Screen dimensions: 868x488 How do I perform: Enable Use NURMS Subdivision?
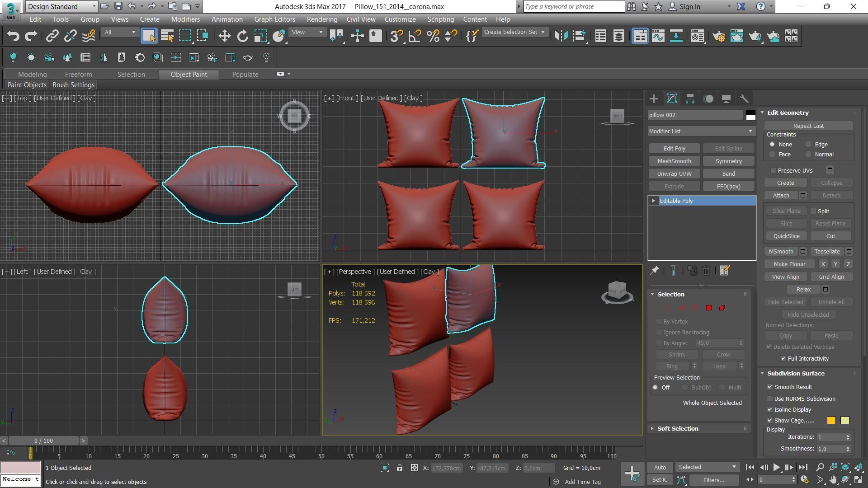[x=770, y=399]
